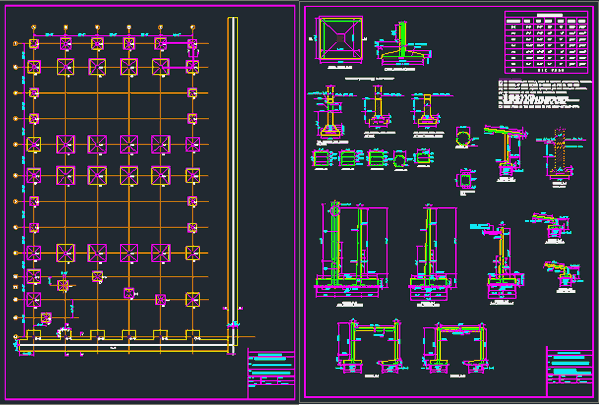Click the isolated small footing below the bottom grid row
The width and height of the screenshot is (599, 405).
(x=46, y=318)
